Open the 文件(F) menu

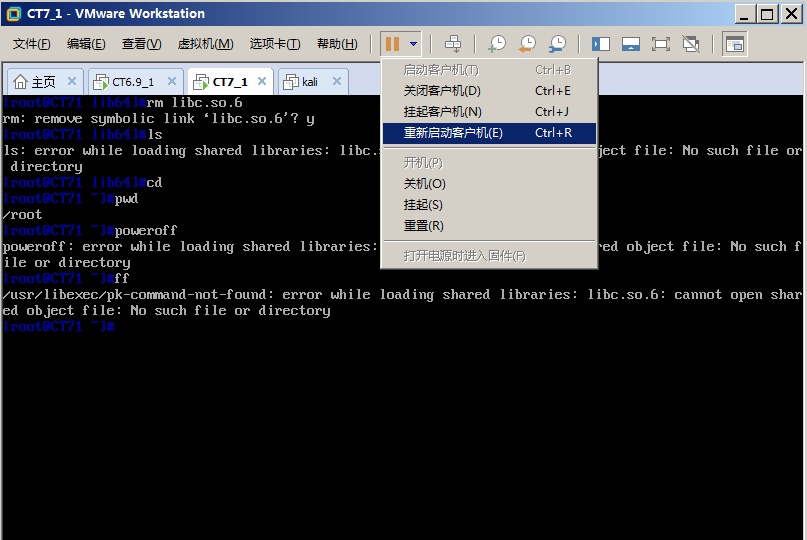31,44
